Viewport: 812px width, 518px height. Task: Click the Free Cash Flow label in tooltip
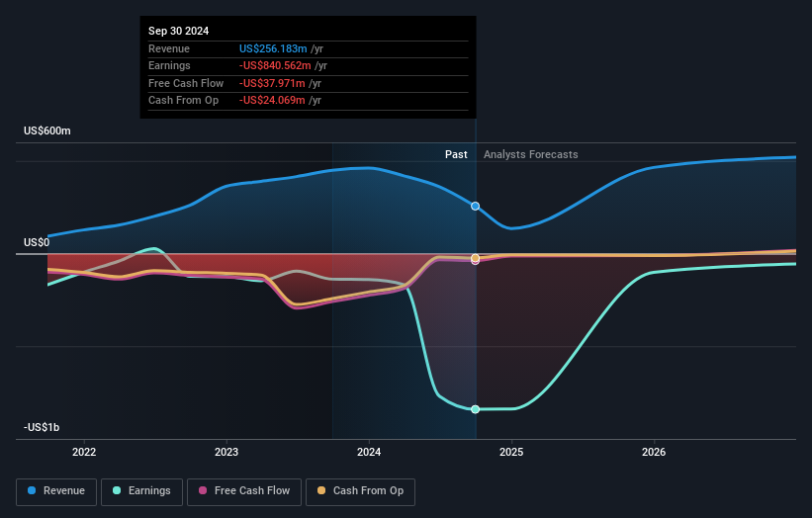click(x=186, y=83)
